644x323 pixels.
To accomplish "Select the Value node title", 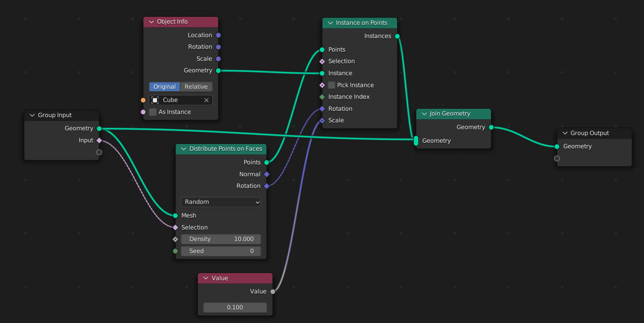I will click(220, 278).
